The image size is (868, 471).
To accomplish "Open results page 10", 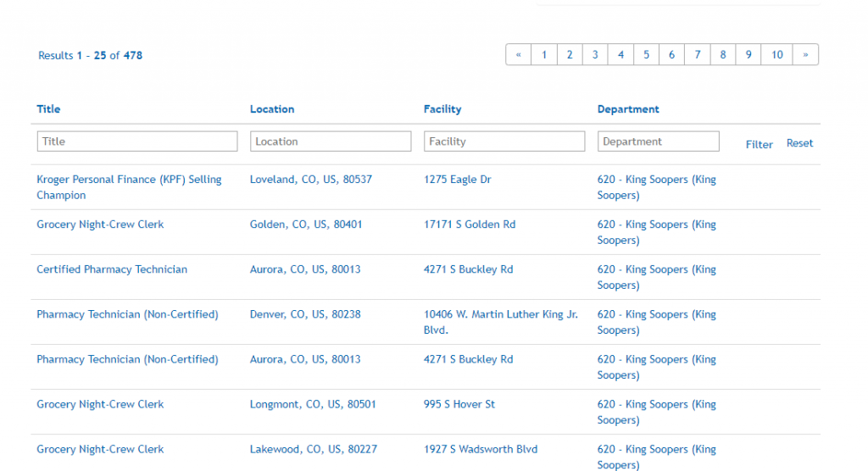I will (x=777, y=55).
